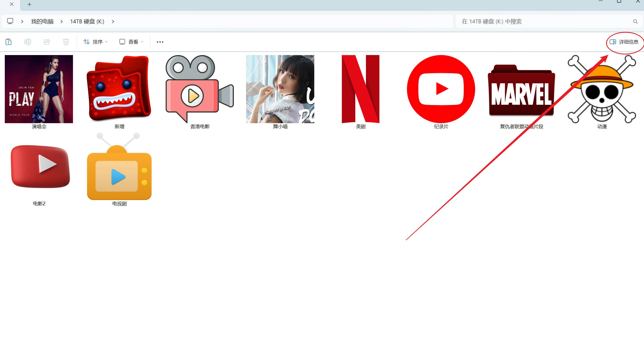Click the Rename toolbar icon
644x357 pixels.
click(x=28, y=42)
